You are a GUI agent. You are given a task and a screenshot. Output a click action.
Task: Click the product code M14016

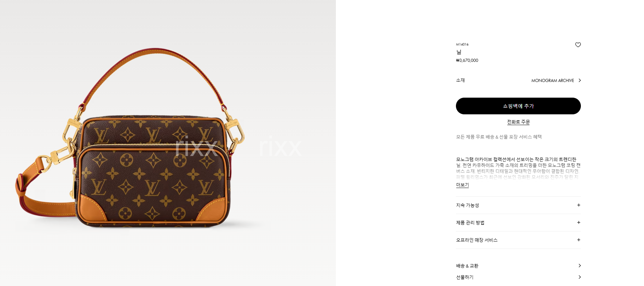(462, 44)
